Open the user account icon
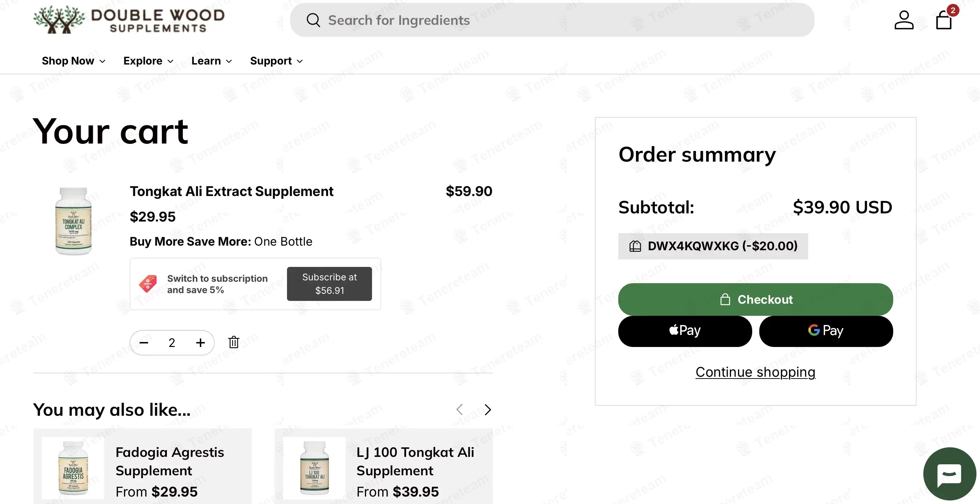Screen dimensions: 980x504 (903, 20)
